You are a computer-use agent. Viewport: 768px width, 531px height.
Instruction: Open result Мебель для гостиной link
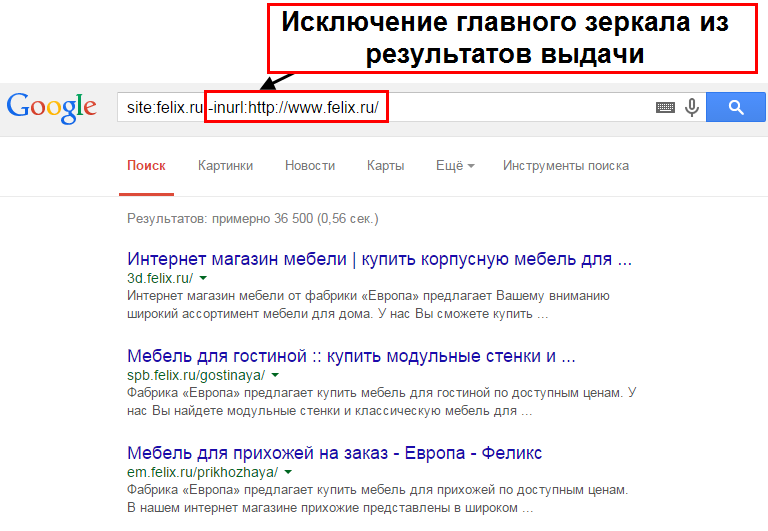(x=351, y=356)
